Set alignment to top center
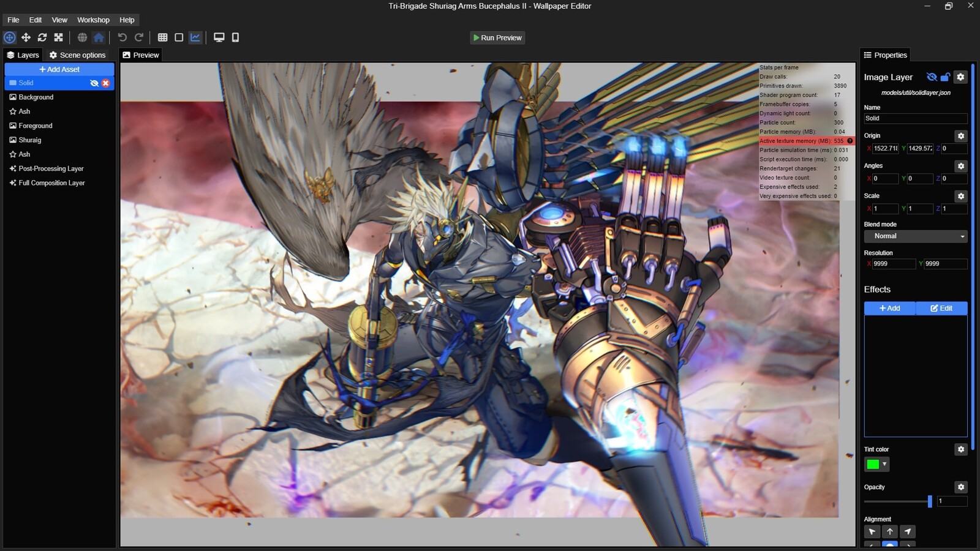Viewport: 980px width, 551px height. coord(890,532)
